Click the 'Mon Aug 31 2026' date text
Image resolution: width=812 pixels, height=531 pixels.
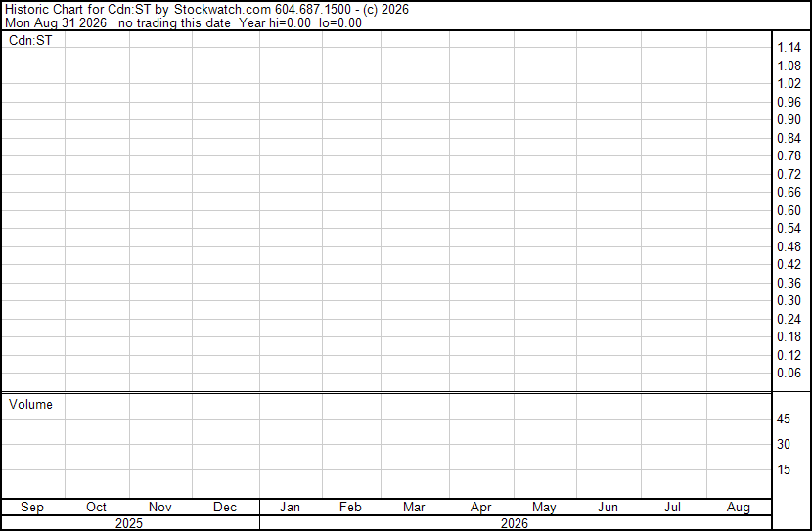pos(56,22)
